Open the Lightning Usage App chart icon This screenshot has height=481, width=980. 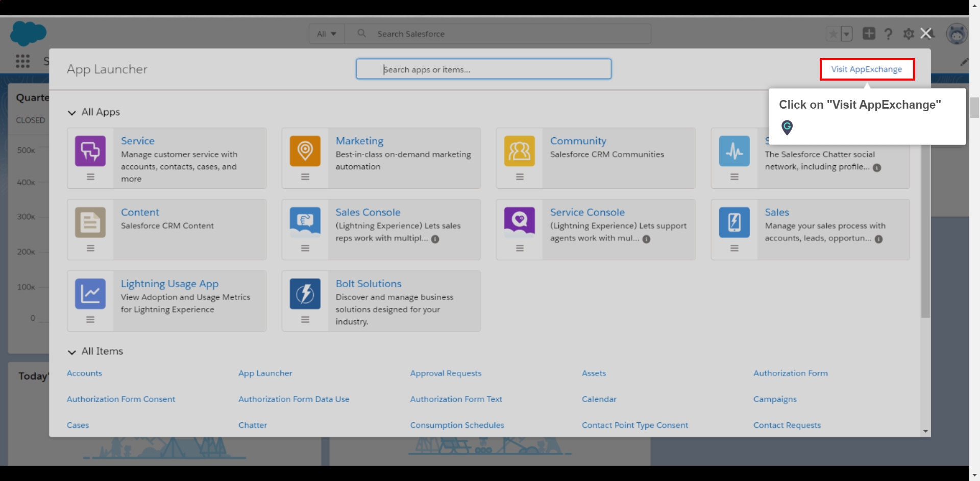coord(90,294)
